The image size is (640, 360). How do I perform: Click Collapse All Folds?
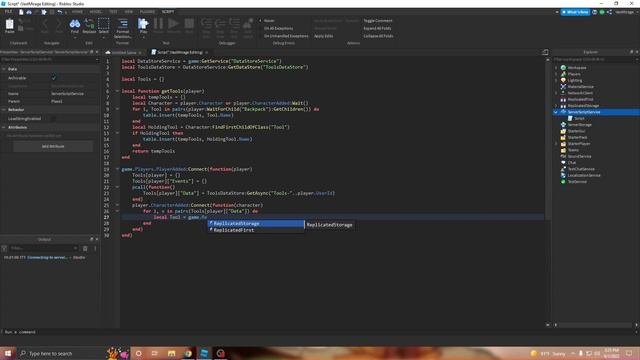point(378,36)
